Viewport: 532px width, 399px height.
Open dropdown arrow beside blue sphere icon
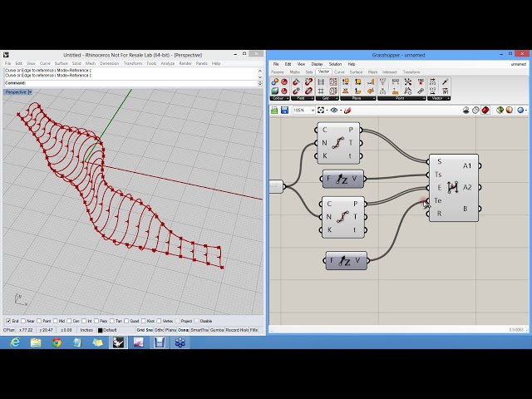(x=526, y=111)
